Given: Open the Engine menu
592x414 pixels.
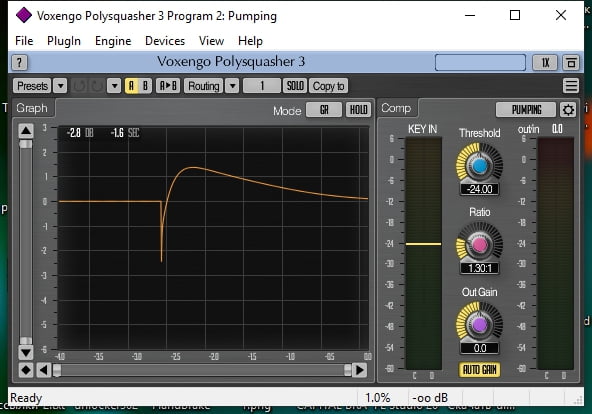Looking at the screenshot, I should click(113, 41).
